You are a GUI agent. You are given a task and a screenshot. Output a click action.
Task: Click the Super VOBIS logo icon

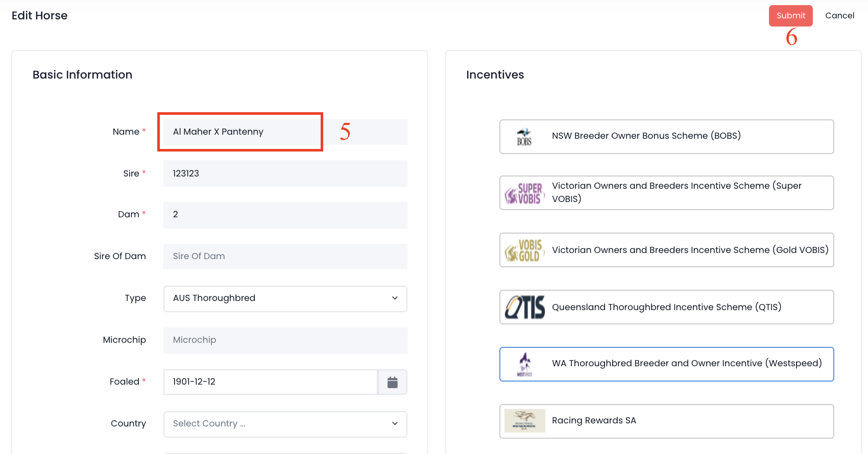[524, 193]
